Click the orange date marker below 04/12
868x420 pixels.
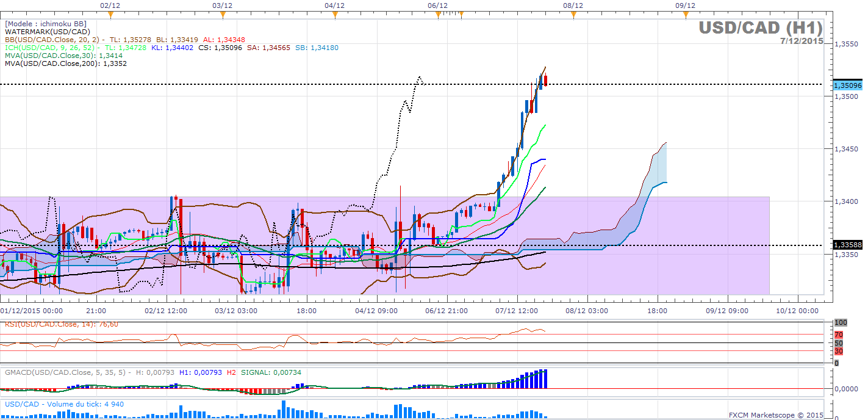click(335, 15)
